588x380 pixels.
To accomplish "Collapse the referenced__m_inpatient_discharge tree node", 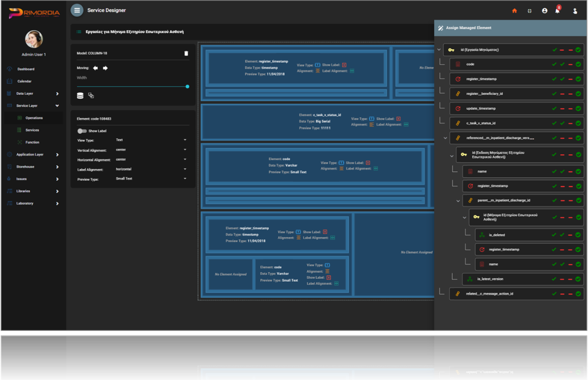I will pyautogui.click(x=445, y=138).
